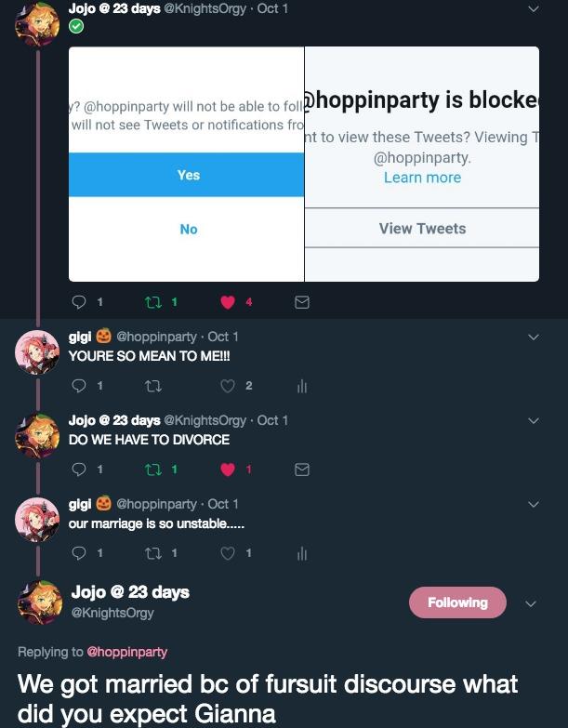Expand options chevron on "YOURE SO MEAN" tweet
Screen dimensions: 568x728
[534, 338]
